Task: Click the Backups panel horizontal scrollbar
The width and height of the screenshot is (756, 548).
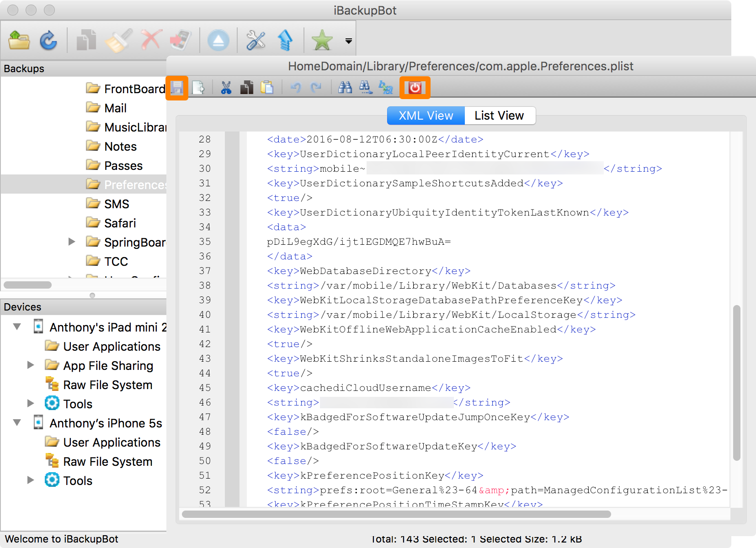Action: [x=27, y=285]
